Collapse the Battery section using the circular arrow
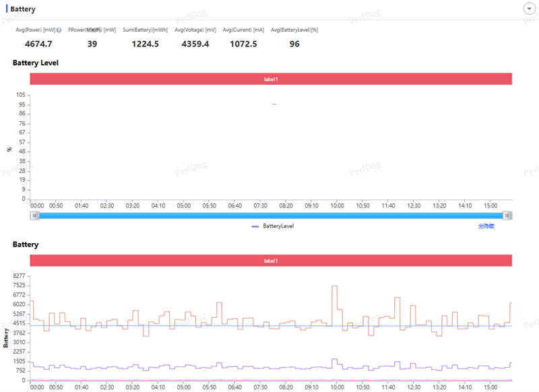This screenshot has width=539, height=392. pos(529,9)
